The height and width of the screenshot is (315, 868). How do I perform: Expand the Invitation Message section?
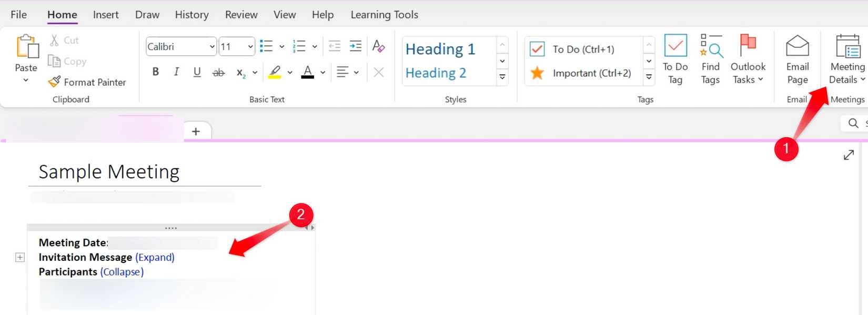[155, 257]
